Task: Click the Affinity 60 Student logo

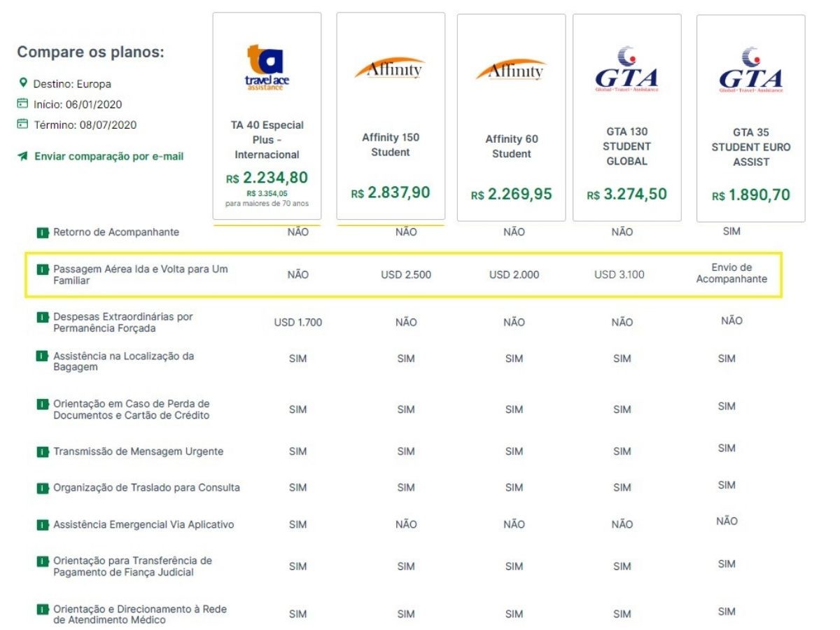Action: (511, 70)
